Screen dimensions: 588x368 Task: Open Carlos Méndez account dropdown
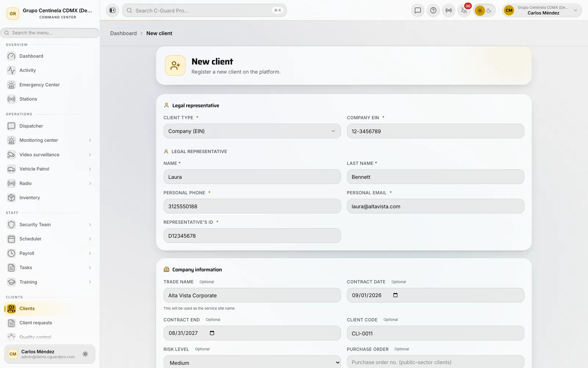click(542, 10)
